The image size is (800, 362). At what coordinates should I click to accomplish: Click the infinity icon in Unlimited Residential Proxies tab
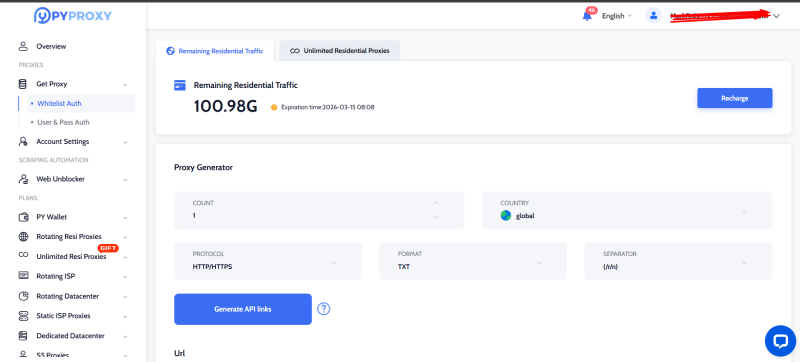(x=294, y=51)
